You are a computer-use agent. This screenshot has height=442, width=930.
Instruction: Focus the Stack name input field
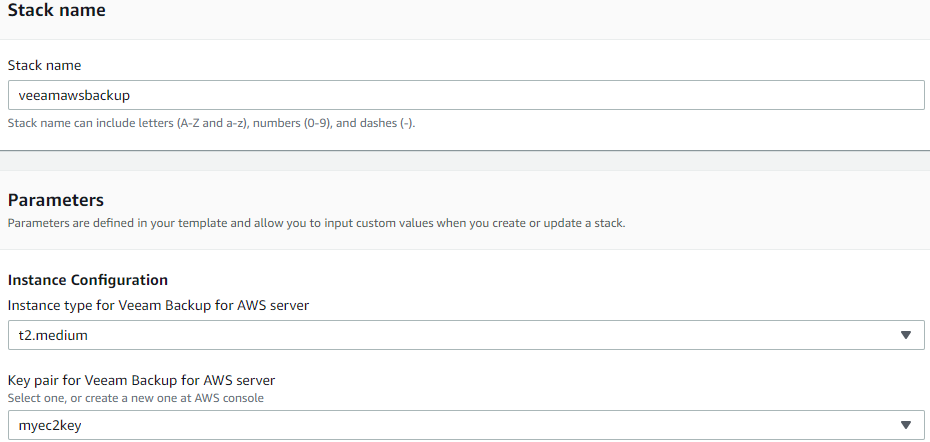coord(466,95)
